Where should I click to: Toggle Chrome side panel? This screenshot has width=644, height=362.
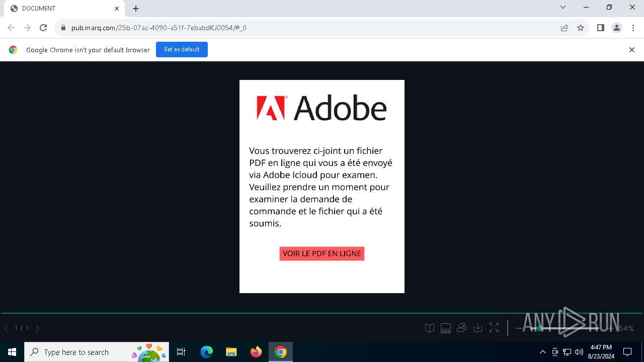click(x=600, y=28)
